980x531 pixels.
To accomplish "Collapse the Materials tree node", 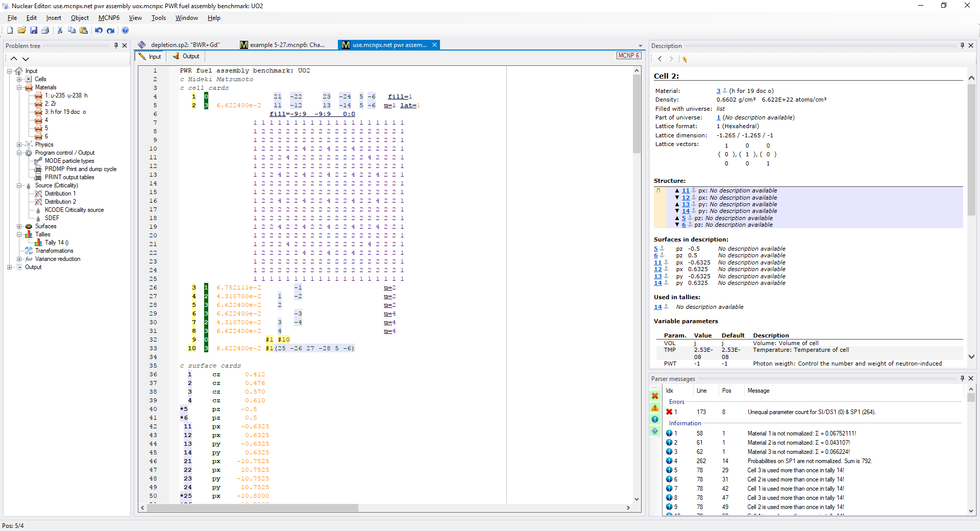I will click(19, 87).
